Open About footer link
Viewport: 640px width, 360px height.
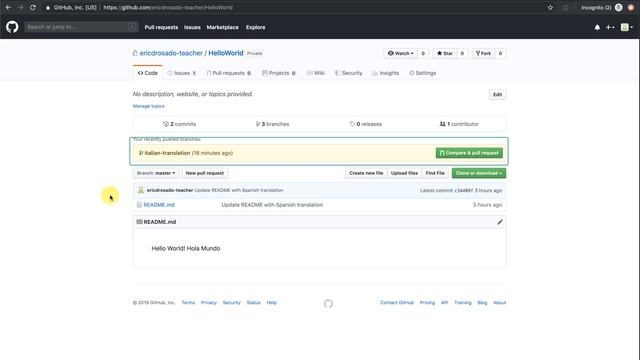(x=500, y=303)
